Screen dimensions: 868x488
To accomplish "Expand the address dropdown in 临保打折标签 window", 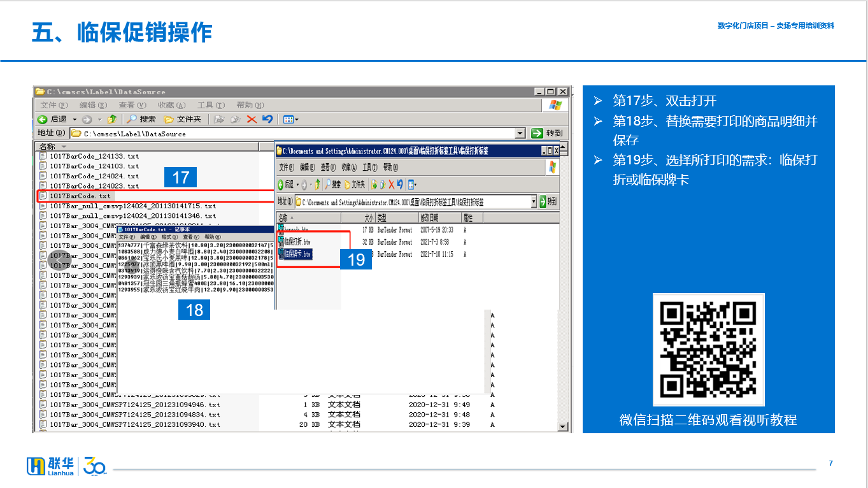I will (534, 202).
